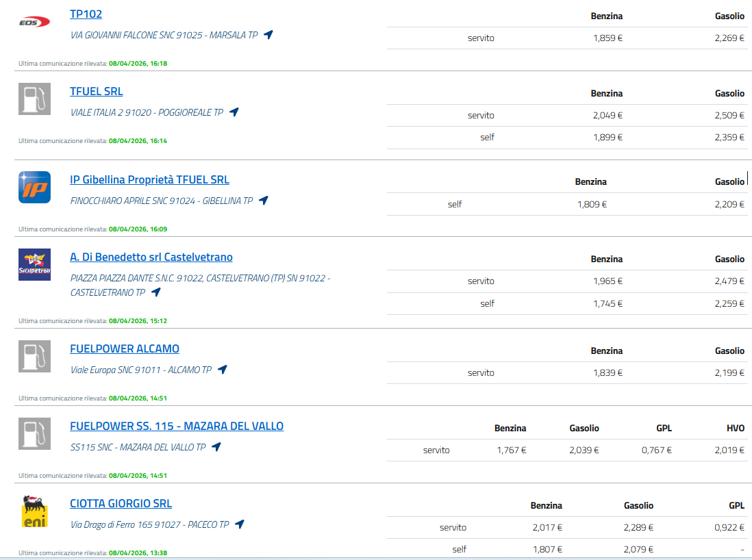Click the EOS brand logo for TP102
Image resolution: width=752 pixels, height=560 pixels.
34,23
